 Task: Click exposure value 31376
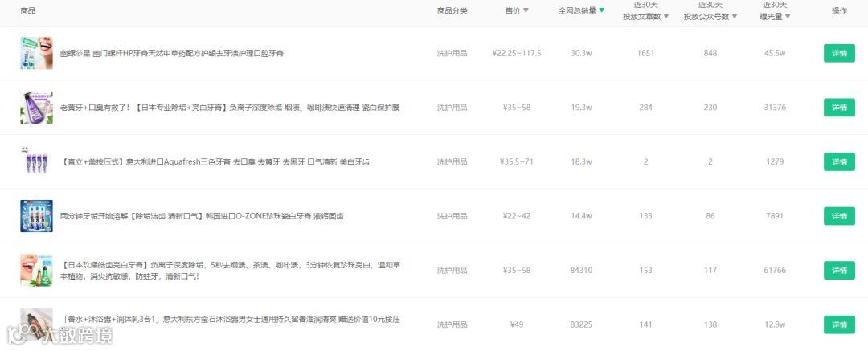775,108
